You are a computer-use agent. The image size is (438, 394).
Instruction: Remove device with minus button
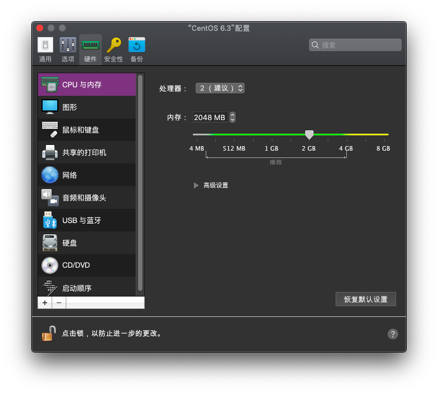[59, 303]
